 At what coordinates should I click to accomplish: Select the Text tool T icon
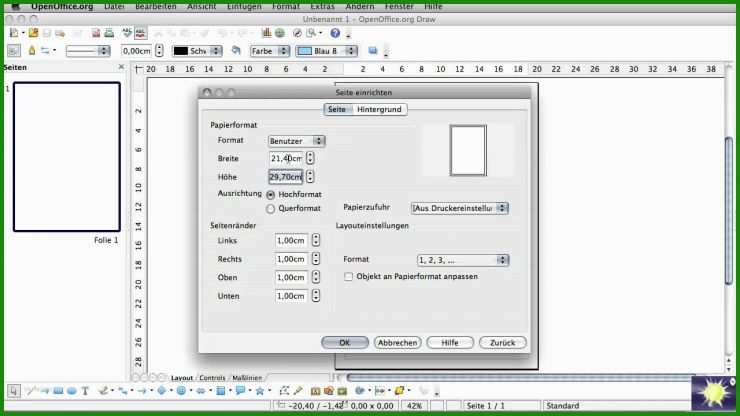[x=85, y=391]
